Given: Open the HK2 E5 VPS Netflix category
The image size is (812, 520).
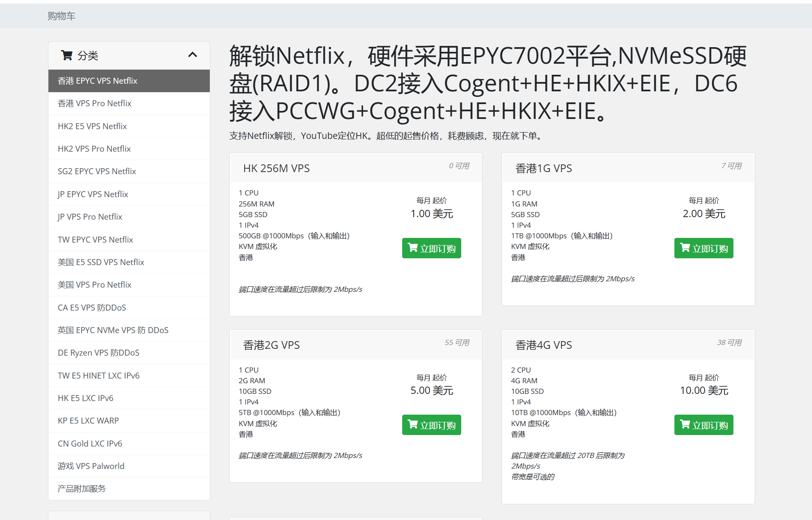Looking at the screenshot, I should [92, 126].
